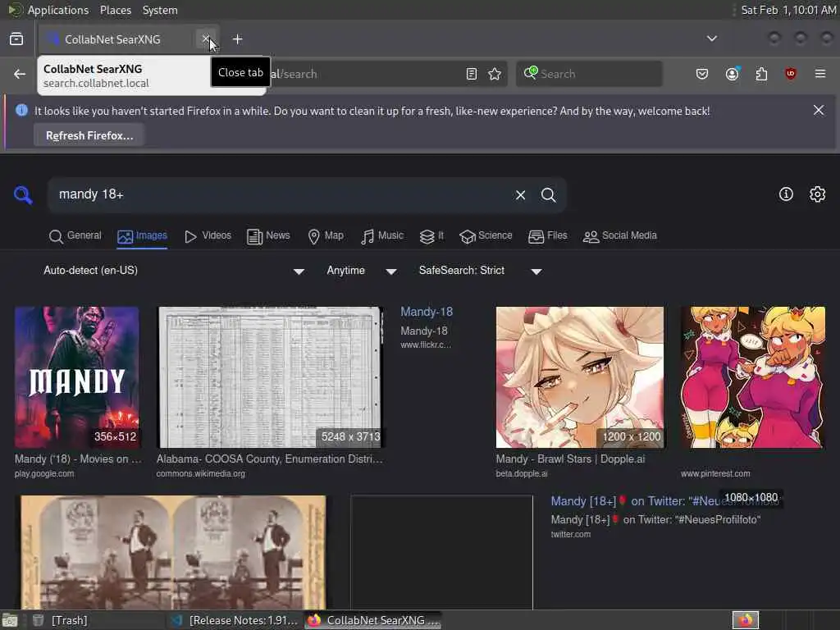Switch to the Science category tab
Image resolution: width=840 pixels, height=630 pixels.
(x=486, y=235)
